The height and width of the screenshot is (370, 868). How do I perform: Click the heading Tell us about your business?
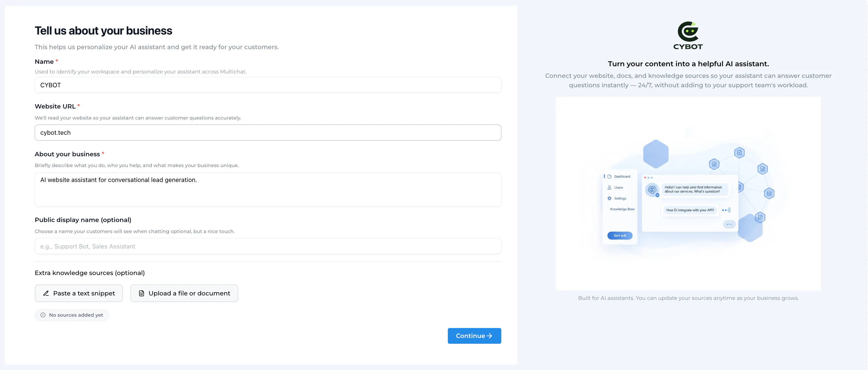103,31
